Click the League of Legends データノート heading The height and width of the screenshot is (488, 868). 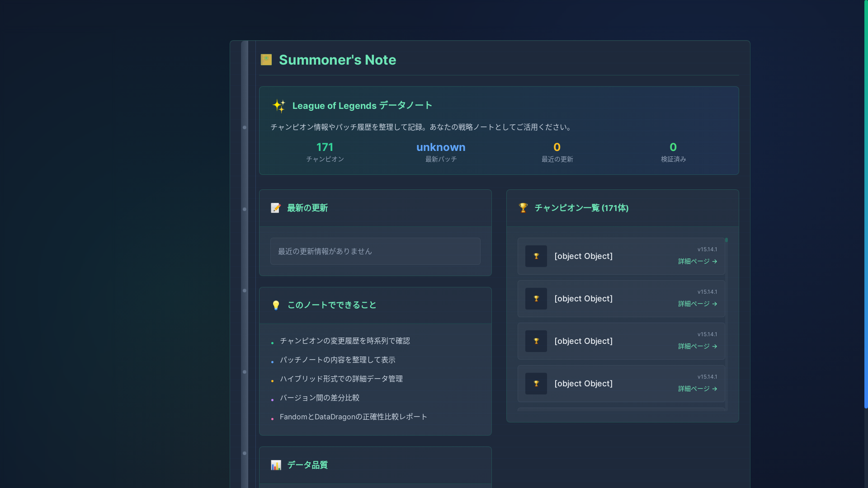[362, 106]
